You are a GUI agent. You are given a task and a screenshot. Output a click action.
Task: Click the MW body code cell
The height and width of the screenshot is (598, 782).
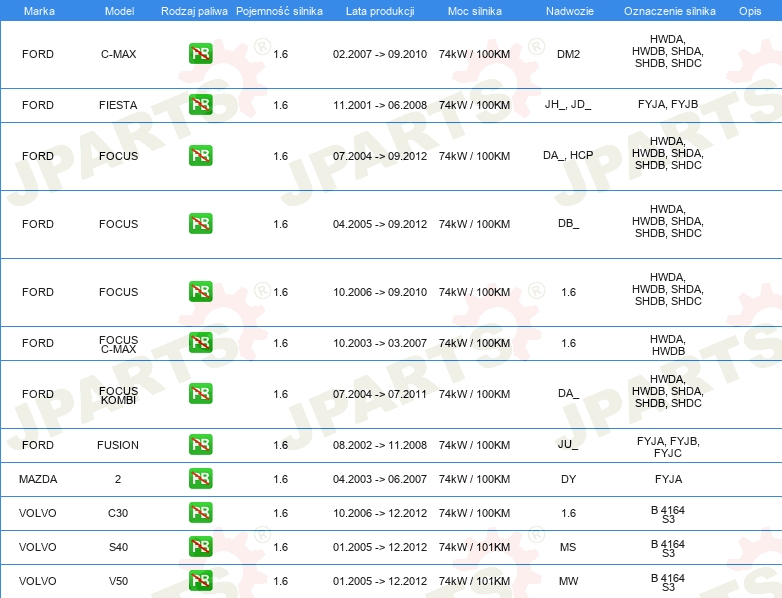[569, 581]
